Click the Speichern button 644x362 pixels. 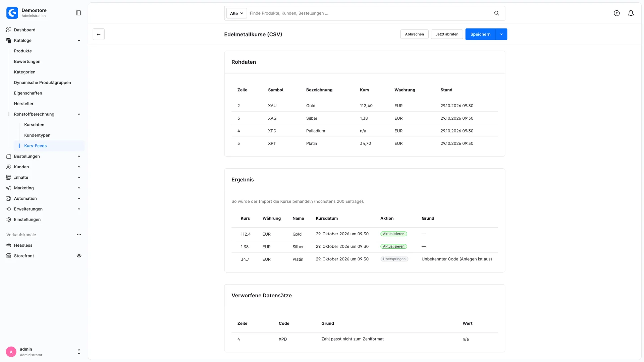tap(480, 34)
